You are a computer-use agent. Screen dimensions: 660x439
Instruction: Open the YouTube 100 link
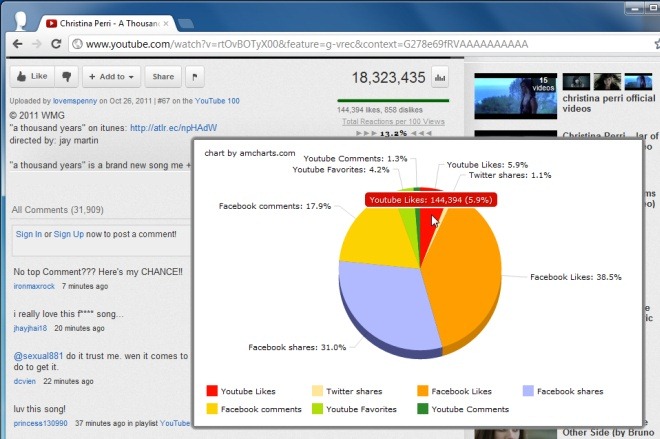217,101
